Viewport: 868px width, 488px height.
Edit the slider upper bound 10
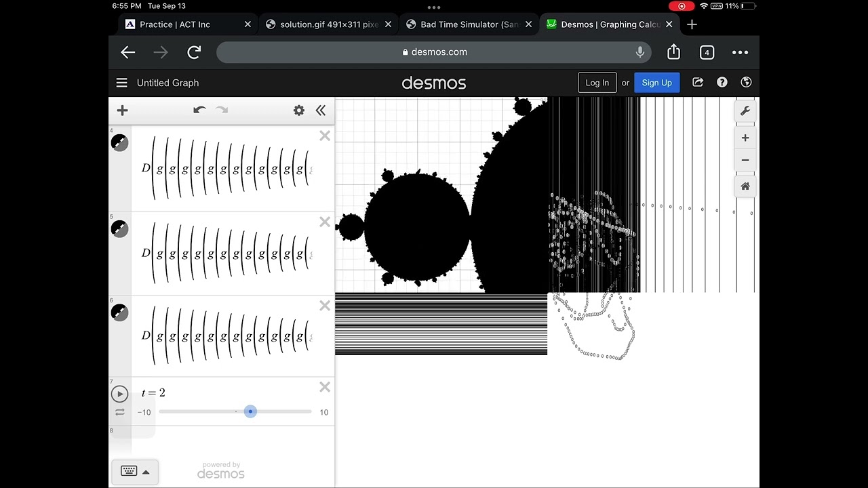(323, 412)
